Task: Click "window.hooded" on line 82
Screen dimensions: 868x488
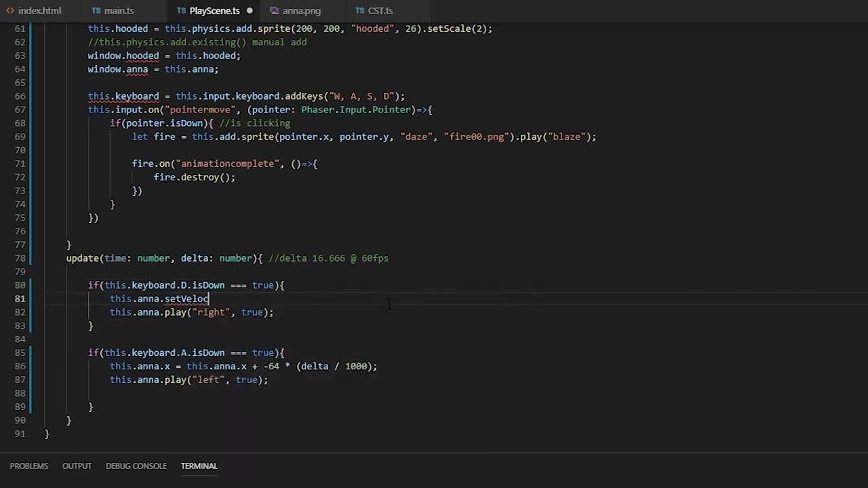Action: pyautogui.click(x=123, y=56)
